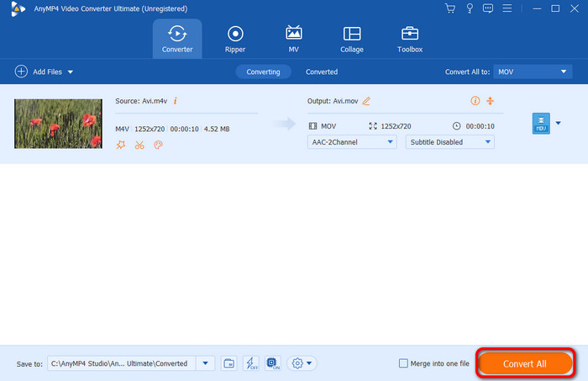Viewport: 588px width, 381px height.
Task: Expand the Save to path dropdown
Action: point(205,363)
